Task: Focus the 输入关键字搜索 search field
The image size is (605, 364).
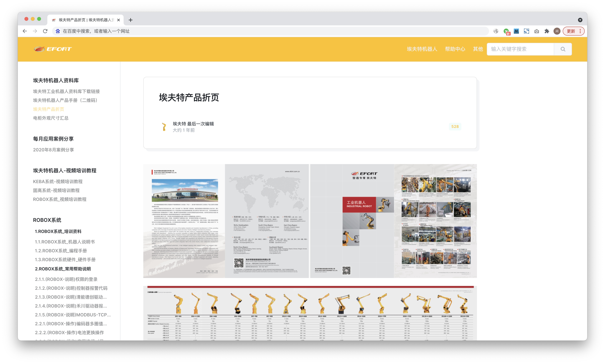Action: [520, 49]
